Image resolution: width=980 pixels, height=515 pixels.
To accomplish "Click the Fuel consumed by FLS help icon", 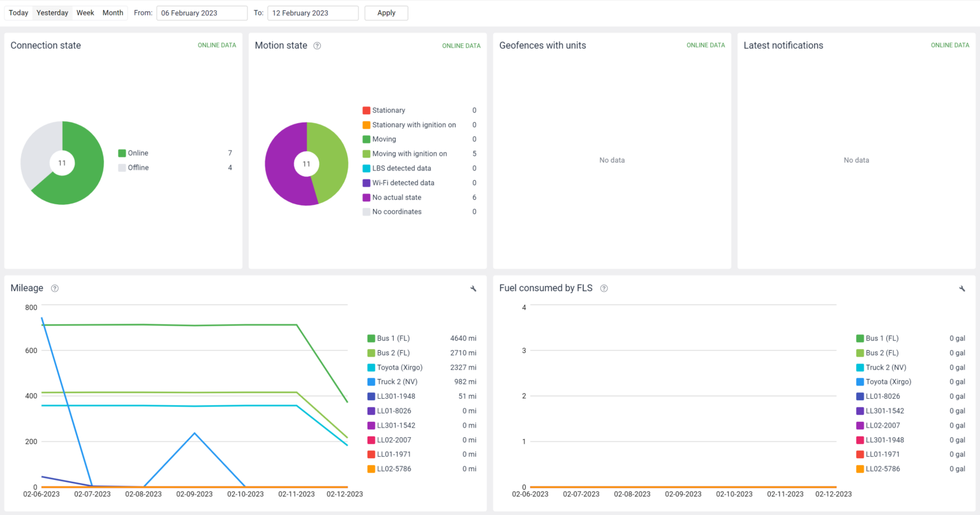I will click(604, 288).
